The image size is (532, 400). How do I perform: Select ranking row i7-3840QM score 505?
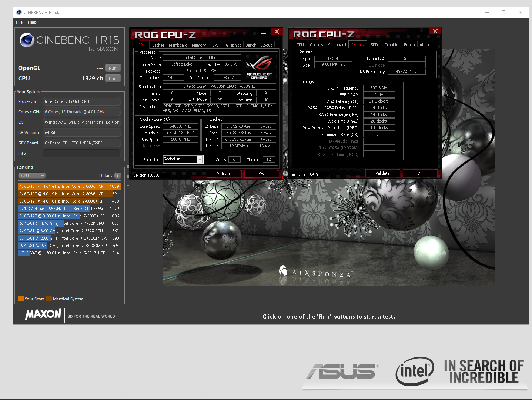click(69, 246)
